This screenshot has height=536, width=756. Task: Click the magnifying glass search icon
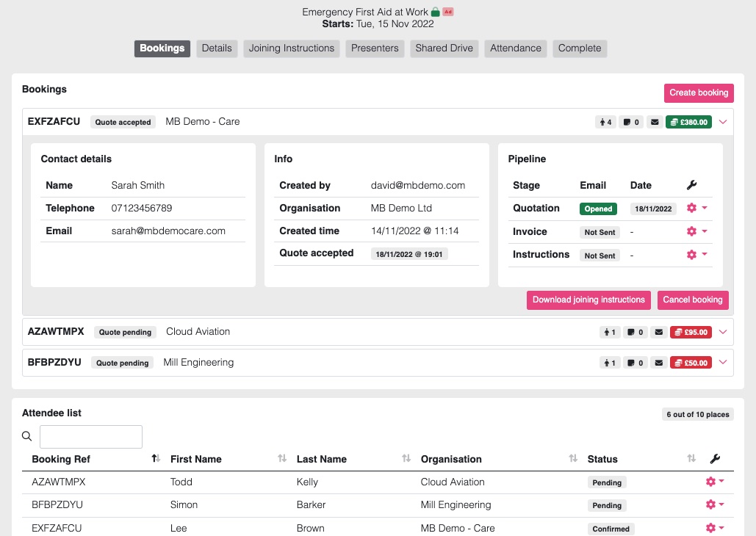(x=27, y=436)
